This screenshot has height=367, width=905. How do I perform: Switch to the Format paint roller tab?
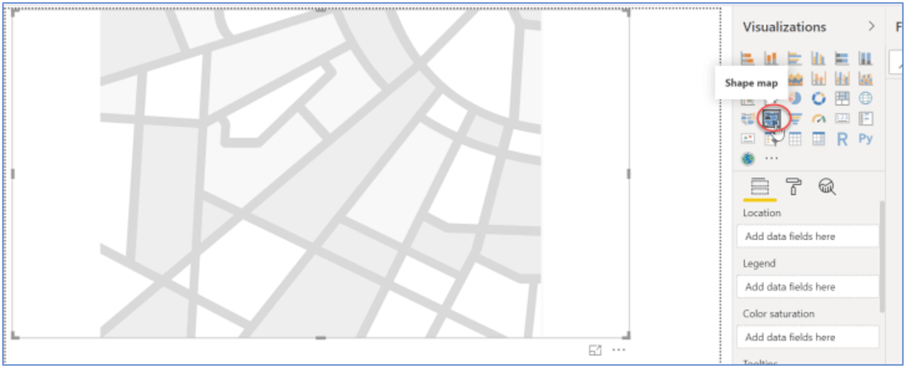(x=794, y=187)
